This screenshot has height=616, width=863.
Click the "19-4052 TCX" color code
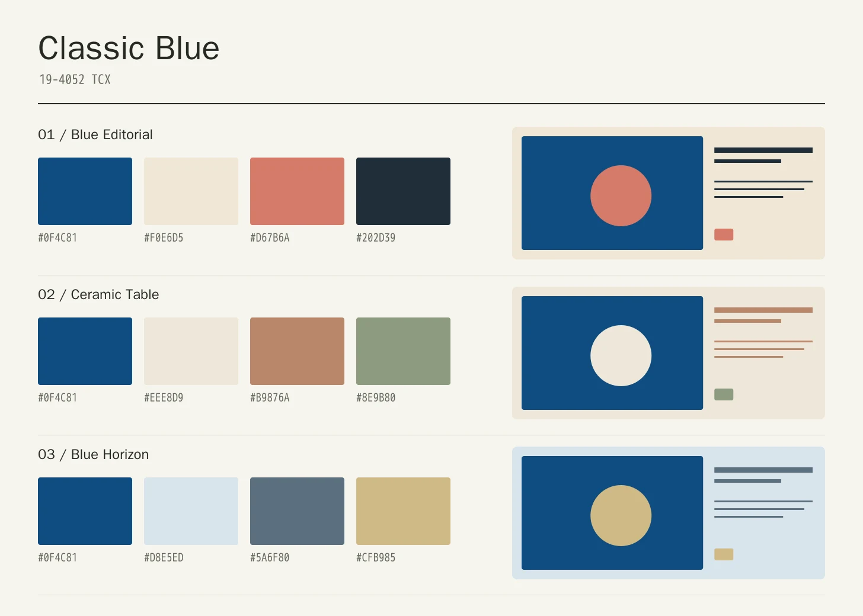[x=75, y=79]
